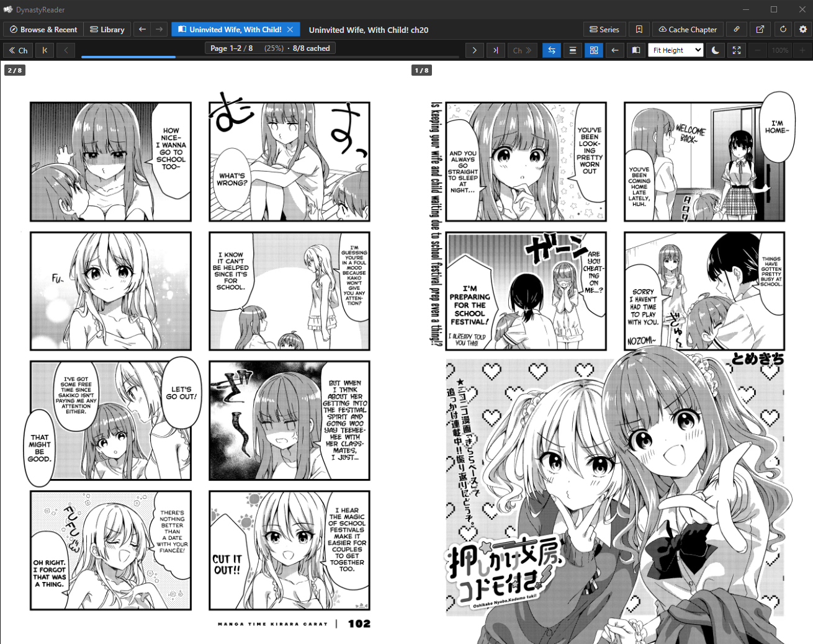
Task: Click Cache Chapter button
Action: [x=688, y=29]
